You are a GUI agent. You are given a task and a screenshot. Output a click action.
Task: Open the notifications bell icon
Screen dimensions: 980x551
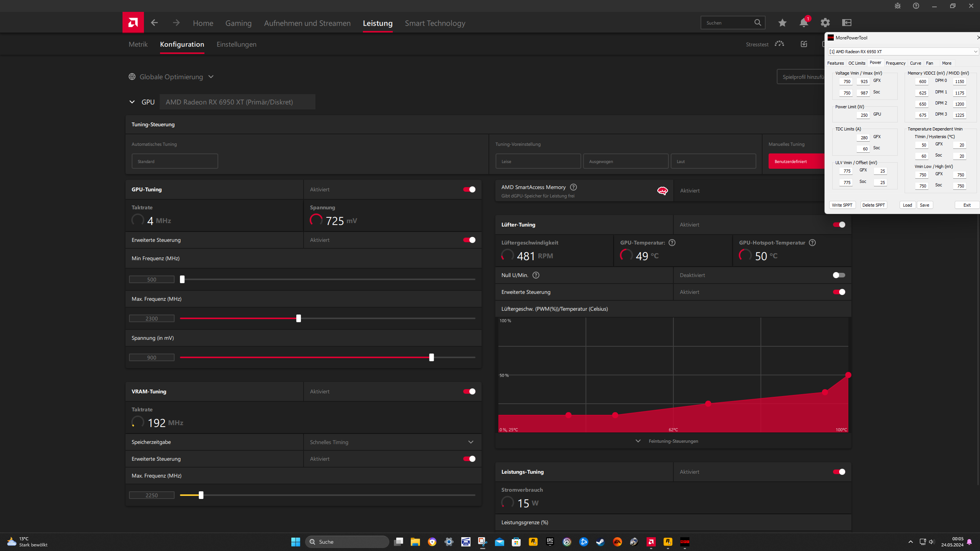804,23
